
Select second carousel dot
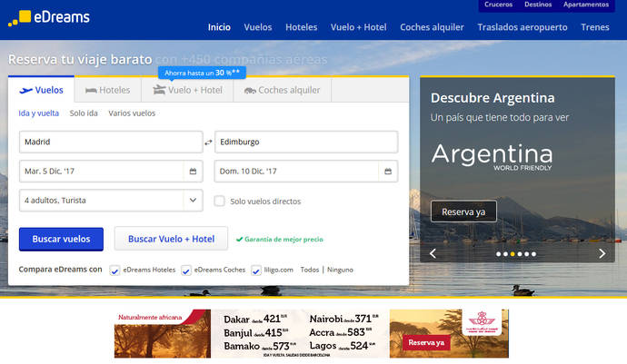pyautogui.click(x=505, y=254)
